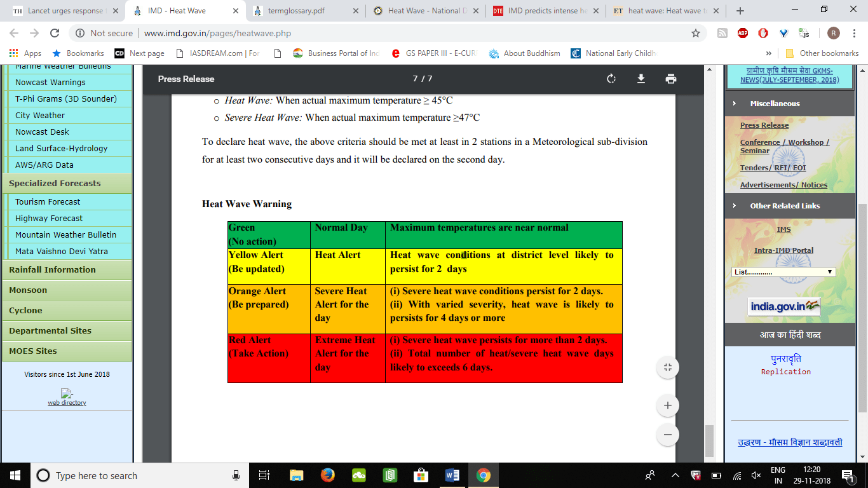
Task: Toggle the Disconnect blocker extension
Action: [x=763, y=32]
